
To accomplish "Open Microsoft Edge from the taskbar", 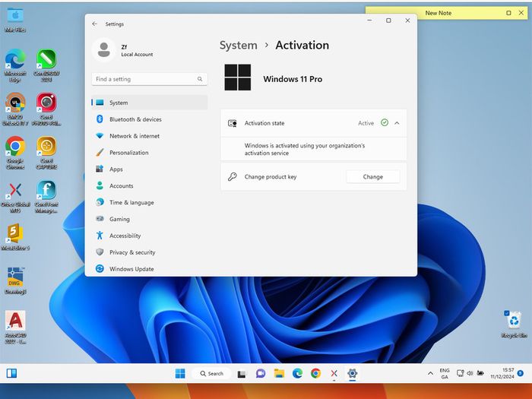I will tap(298, 374).
